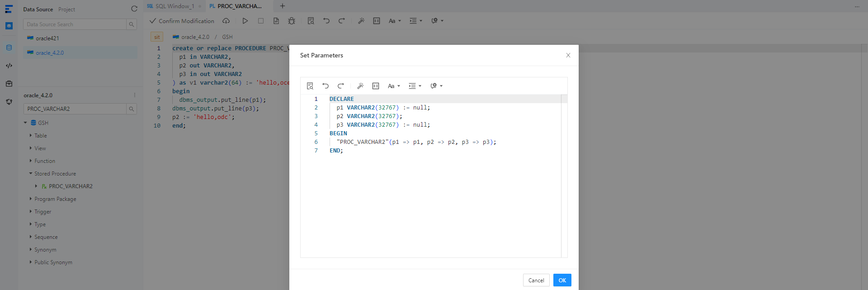Image resolution: width=868 pixels, height=290 pixels.
Task: Cancel the Set Parameters dialog
Action: pyautogui.click(x=536, y=280)
